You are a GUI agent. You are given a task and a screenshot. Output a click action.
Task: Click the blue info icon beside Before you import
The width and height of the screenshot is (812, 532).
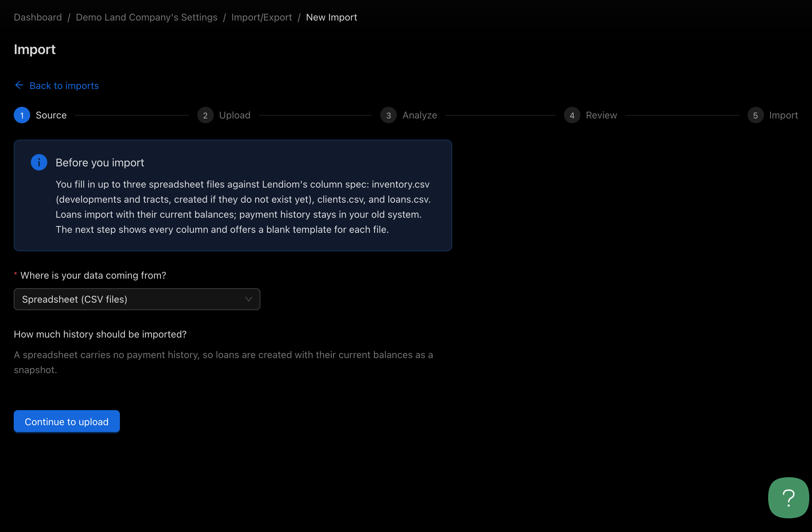click(39, 162)
